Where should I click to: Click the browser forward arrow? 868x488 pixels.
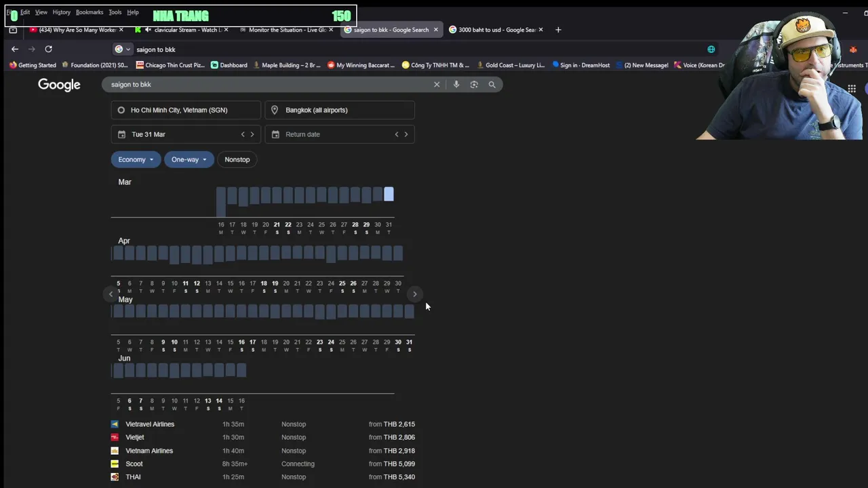pos(31,49)
